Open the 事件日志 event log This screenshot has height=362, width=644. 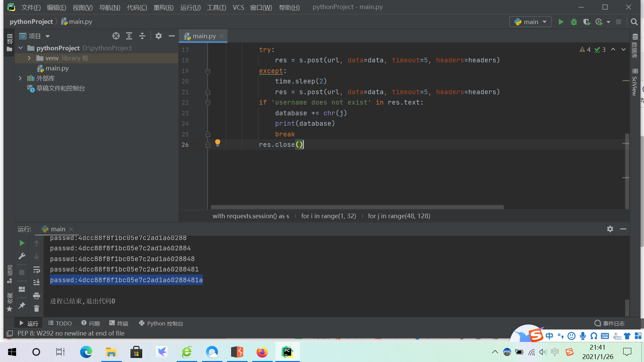(609, 323)
